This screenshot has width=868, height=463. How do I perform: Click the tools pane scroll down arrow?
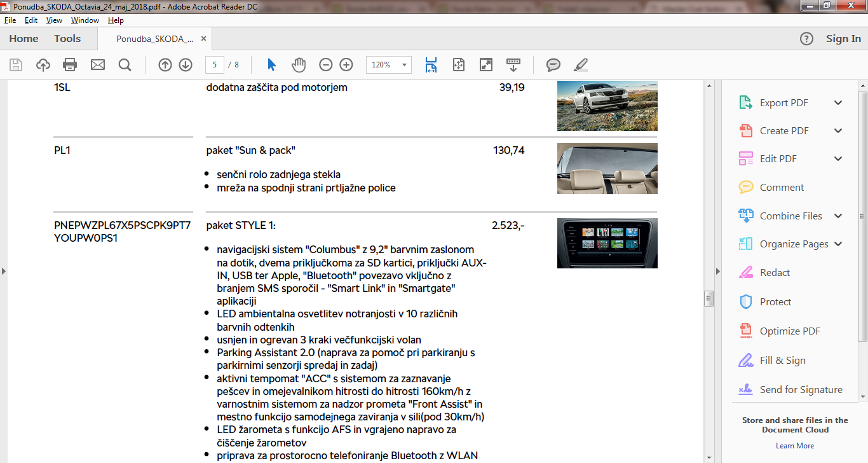click(862, 396)
